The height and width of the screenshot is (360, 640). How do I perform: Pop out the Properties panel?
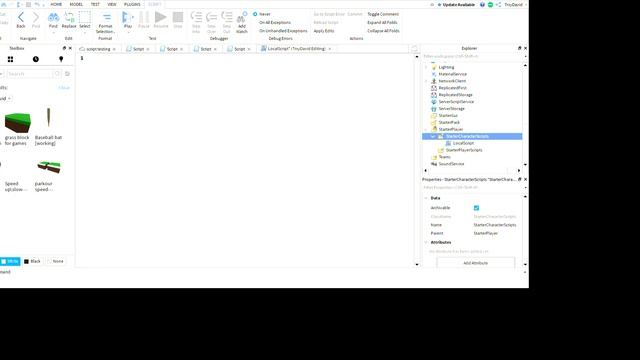520,179
